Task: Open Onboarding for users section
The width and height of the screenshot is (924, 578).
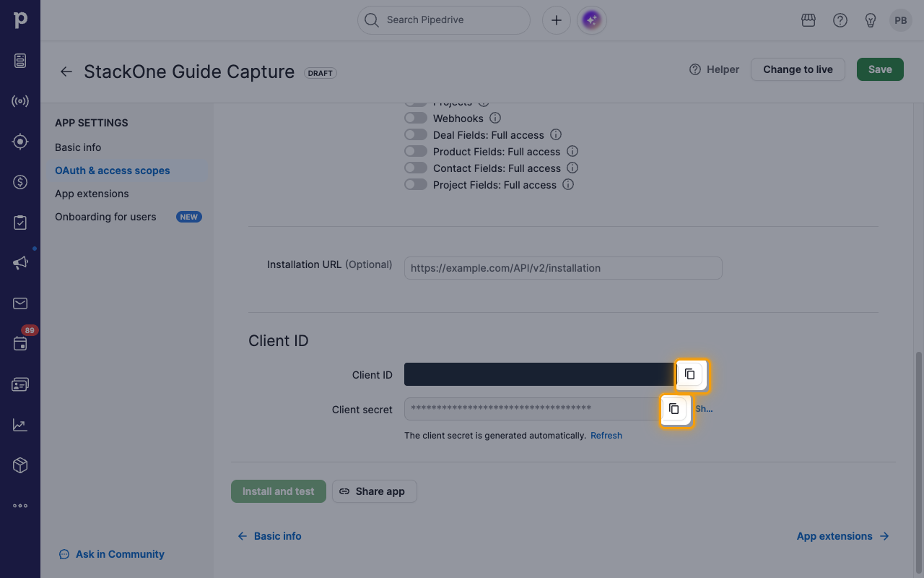Action: [x=105, y=217]
